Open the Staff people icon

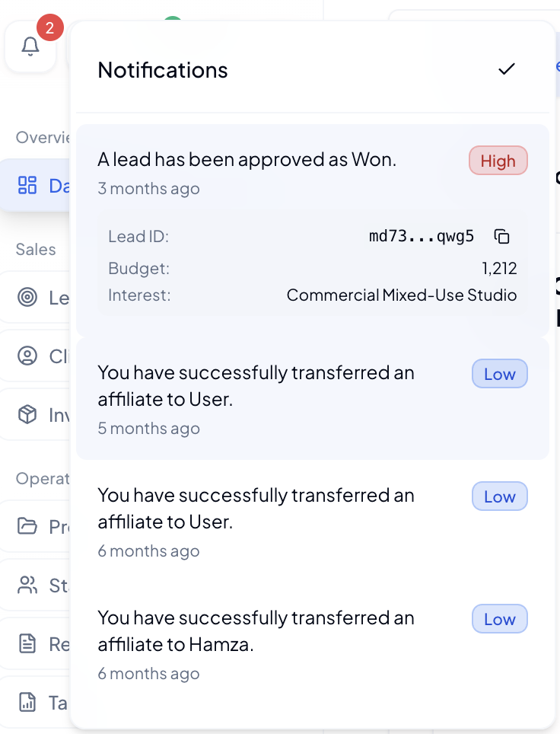click(27, 585)
